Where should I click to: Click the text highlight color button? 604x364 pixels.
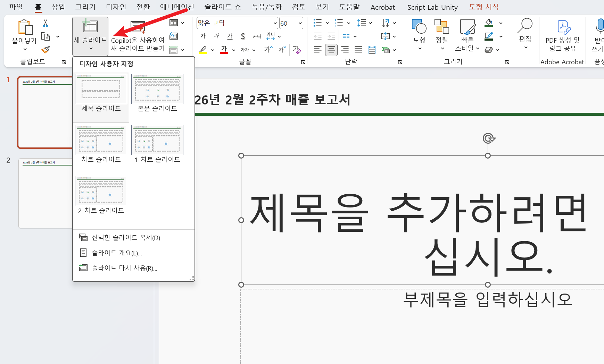point(203,50)
